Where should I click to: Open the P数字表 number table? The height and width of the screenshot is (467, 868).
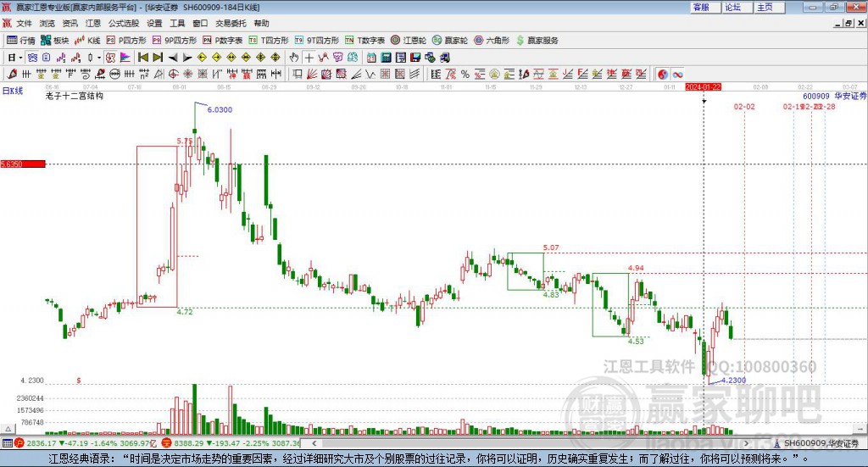(x=223, y=41)
